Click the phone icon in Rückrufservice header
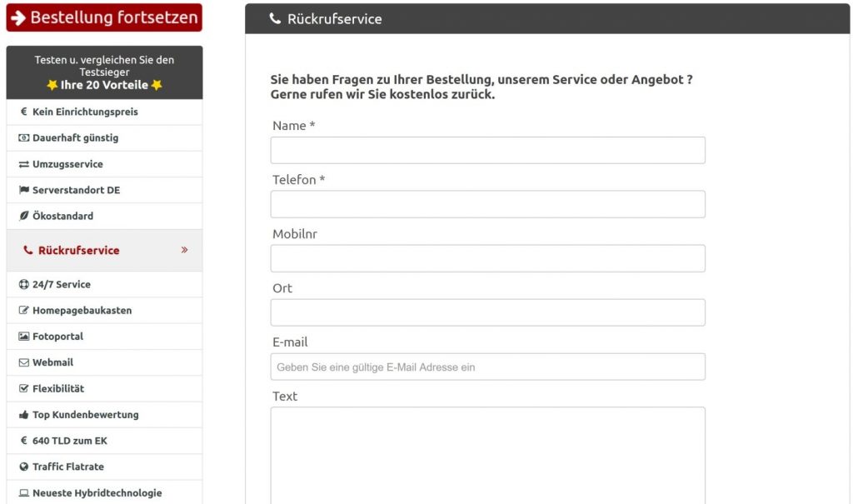853x504 pixels. [x=275, y=18]
